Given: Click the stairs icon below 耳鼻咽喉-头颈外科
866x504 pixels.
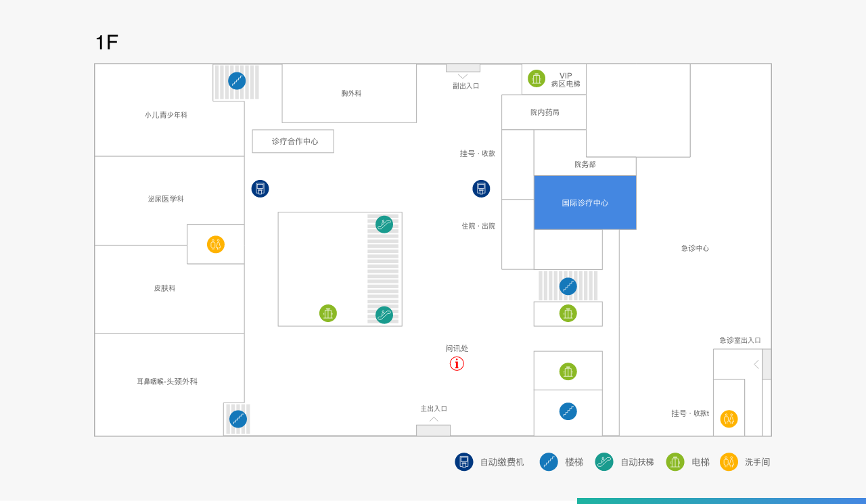Looking at the screenshot, I should (x=237, y=419).
